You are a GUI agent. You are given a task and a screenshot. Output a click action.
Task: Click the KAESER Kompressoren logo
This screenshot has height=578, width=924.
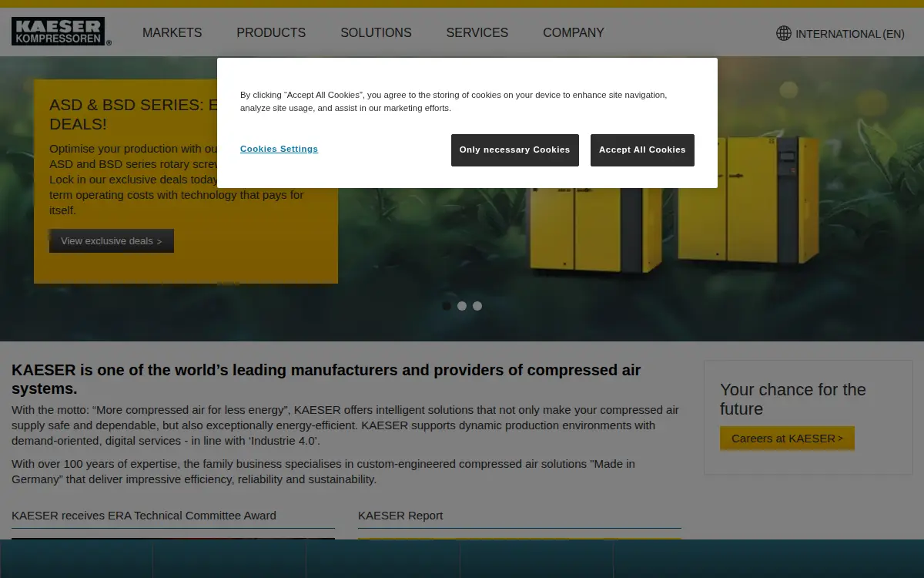click(61, 32)
